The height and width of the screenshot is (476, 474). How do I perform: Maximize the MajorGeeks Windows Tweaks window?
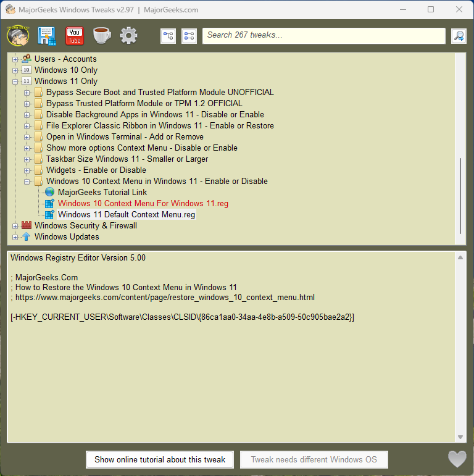431,9
